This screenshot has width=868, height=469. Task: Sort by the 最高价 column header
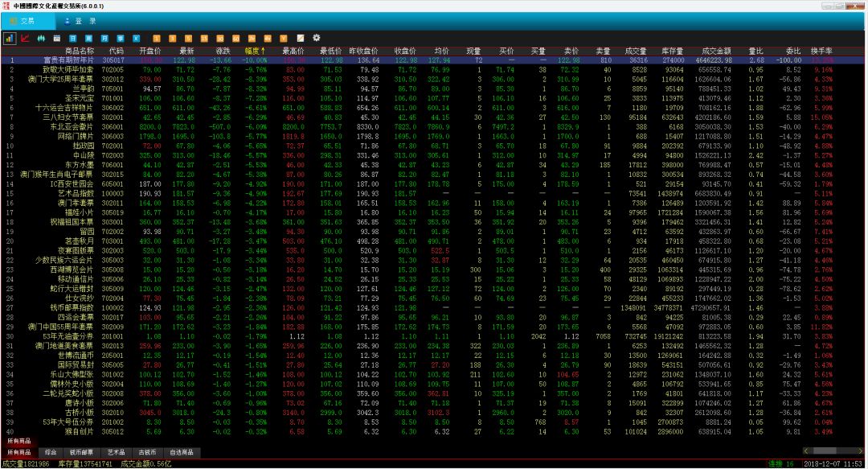[293, 51]
